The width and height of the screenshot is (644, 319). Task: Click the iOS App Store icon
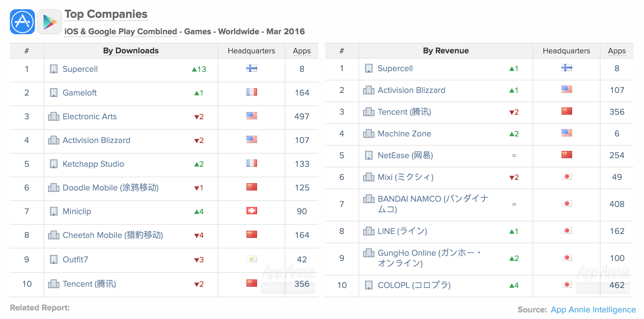tap(22, 22)
